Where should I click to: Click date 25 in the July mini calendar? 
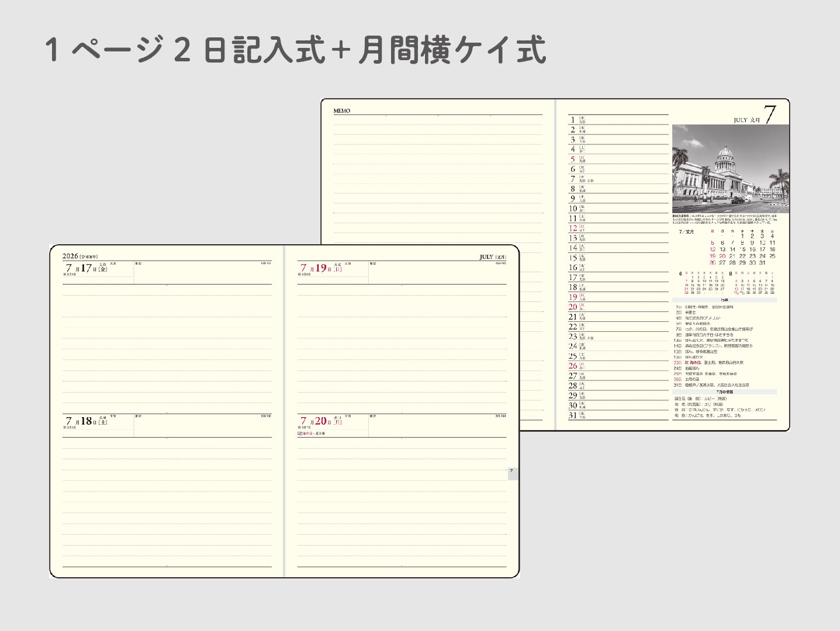tap(772, 256)
